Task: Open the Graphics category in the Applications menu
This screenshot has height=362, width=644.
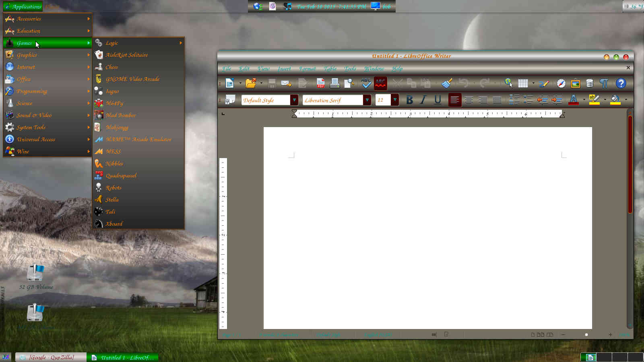Action: coord(48,55)
